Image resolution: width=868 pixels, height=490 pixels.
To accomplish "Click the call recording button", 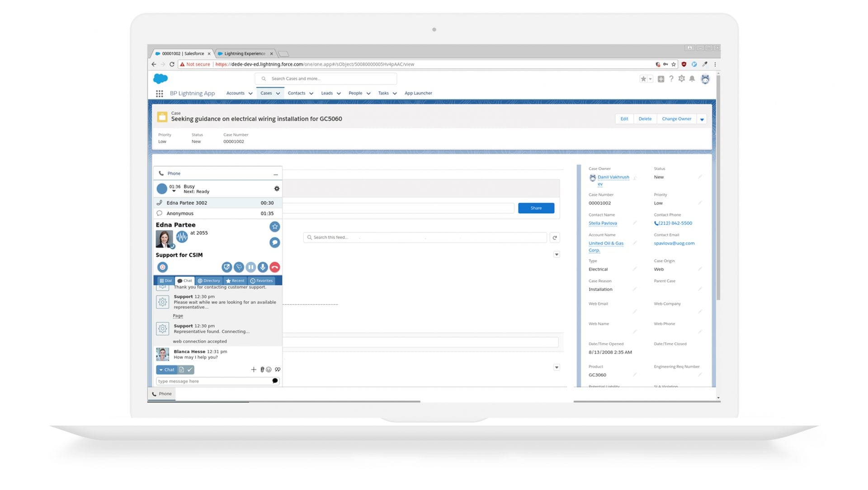I will pyautogui.click(x=162, y=267).
